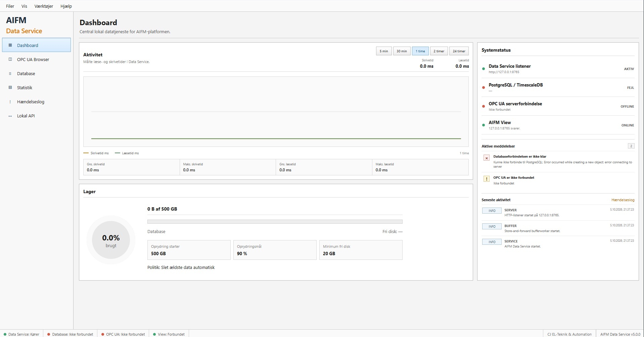Image resolution: width=644 pixels, height=337 pixels.
Task: Click the Skrivetid ms legend entry
Action: [x=96, y=153]
